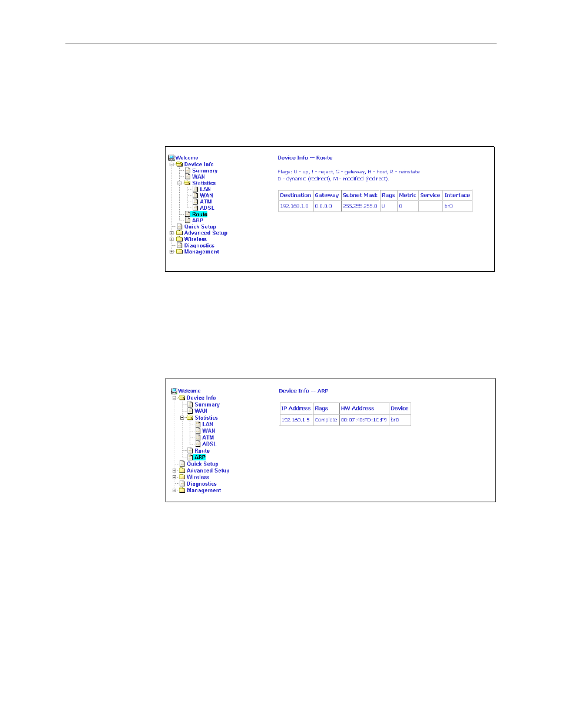
Task: Click the Route document icon on the ARP page
Action: 190,450
